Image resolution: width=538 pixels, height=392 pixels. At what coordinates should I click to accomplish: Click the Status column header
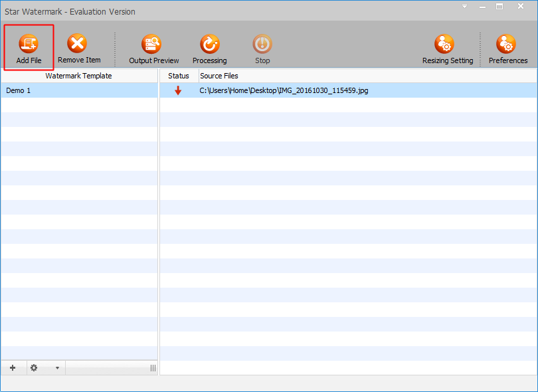[179, 76]
